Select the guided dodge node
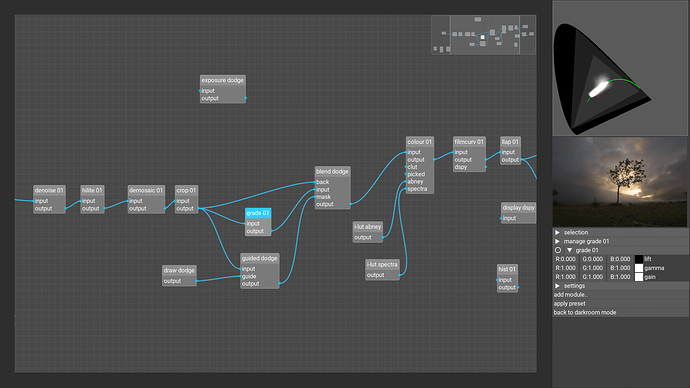The image size is (690, 388). [x=260, y=258]
